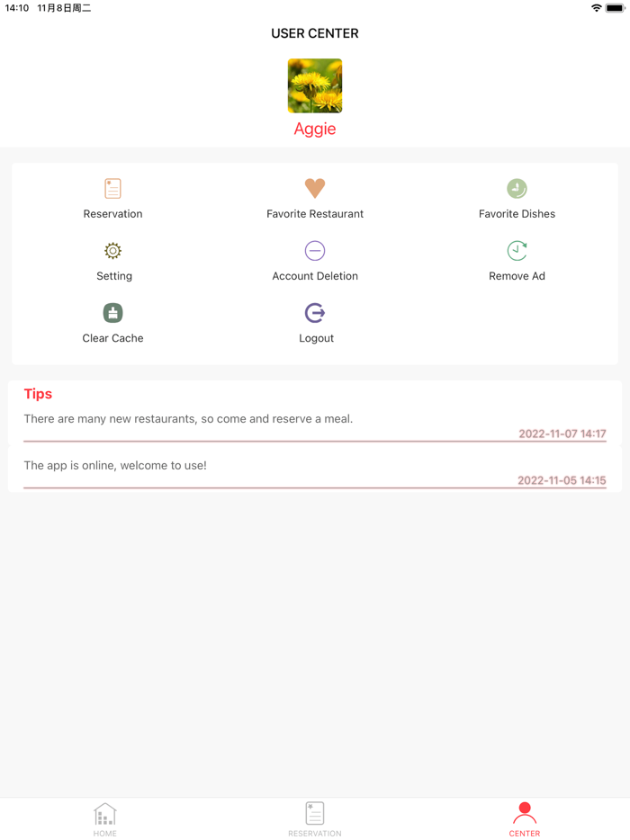Tap the Favorite Restaurant heart icon

point(315,188)
